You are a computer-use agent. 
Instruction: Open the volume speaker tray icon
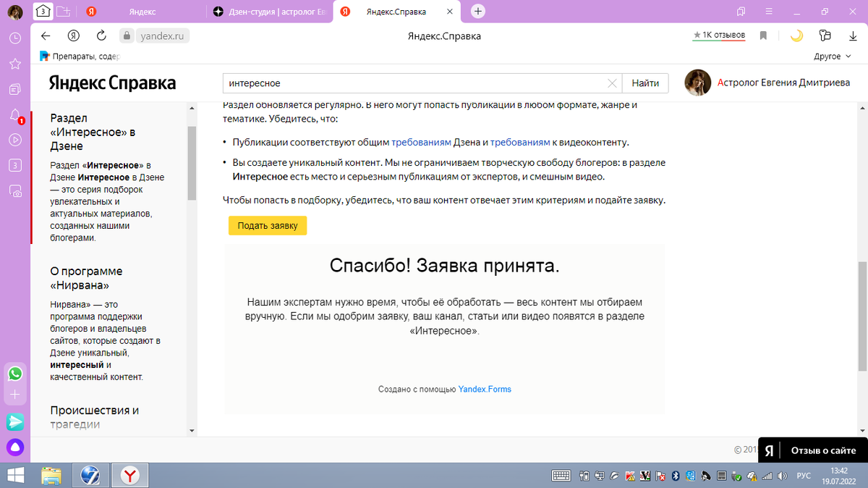(783, 476)
